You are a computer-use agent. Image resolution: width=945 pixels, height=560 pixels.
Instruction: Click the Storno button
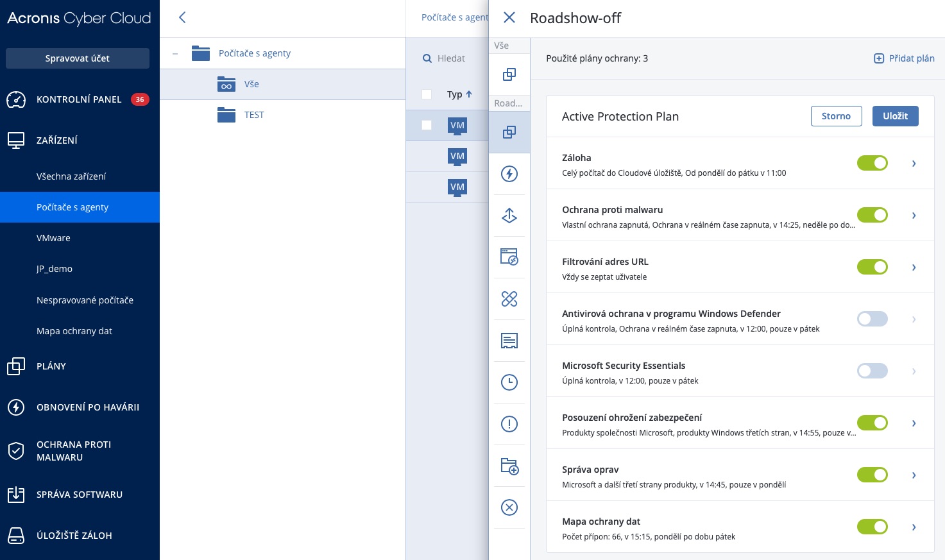tap(837, 116)
